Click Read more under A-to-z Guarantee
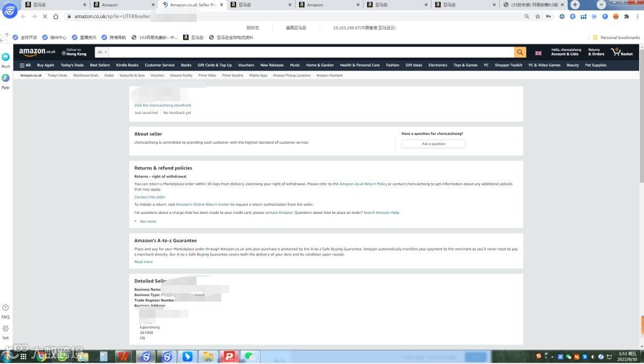The width and height of the screenshot is (644, 364). [x=143, y=262]
